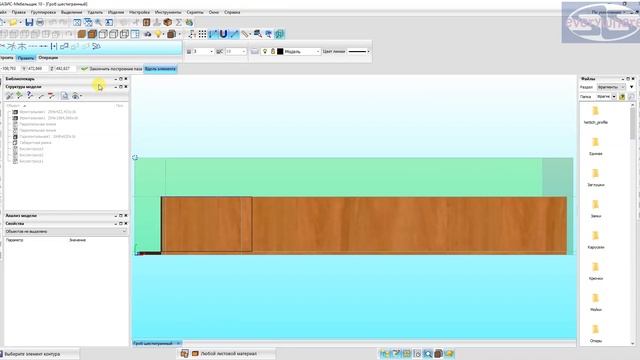Click the magnifier icon in bottom view toolbar
The width and height of the screenshot is (640, 360).
[427, 353]
